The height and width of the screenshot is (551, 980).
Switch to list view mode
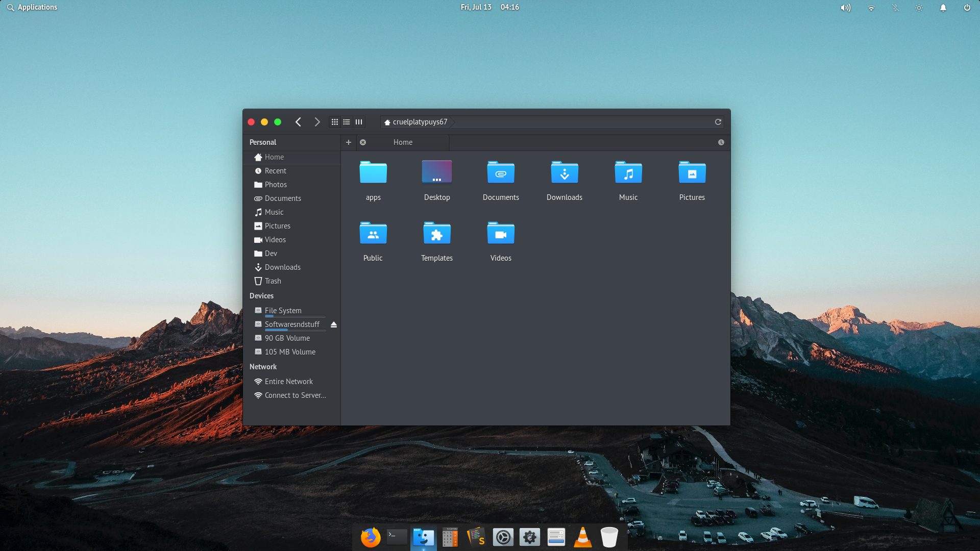pyautogui.click(x=347, y=122)
